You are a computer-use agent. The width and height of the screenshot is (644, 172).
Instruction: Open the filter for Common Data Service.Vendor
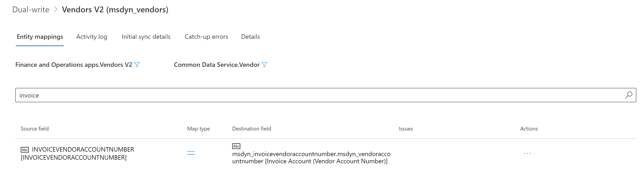(265, 65)
